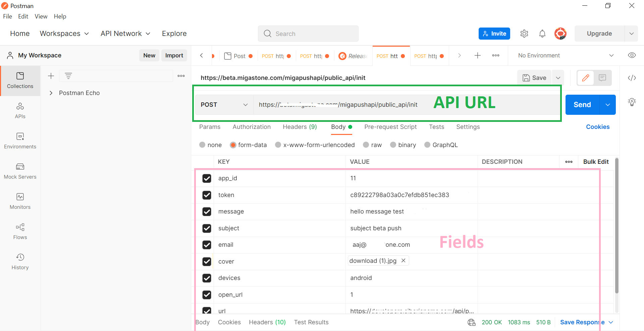The width and height of the screenshot is (644, 331).
Task: Open the Mock Servers sidebar panel
Action: (x=20, y=171)
